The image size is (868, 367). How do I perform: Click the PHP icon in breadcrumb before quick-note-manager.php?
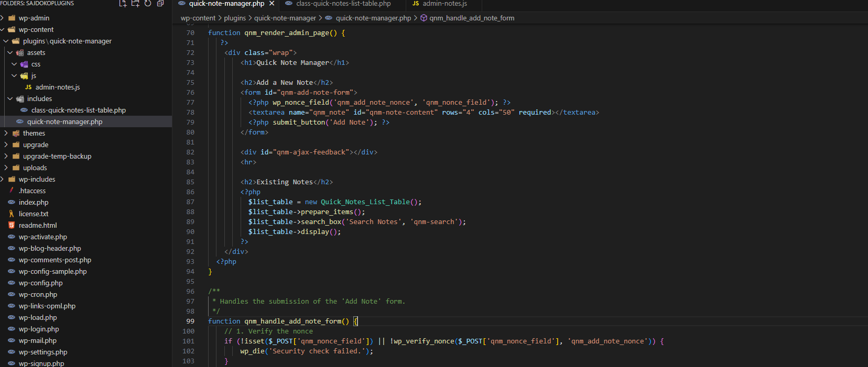point(329,18)
